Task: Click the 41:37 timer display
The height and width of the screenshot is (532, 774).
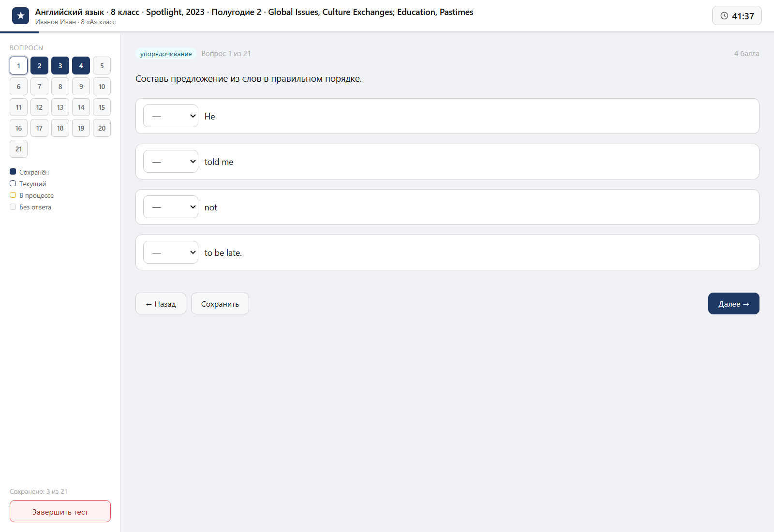Action: tap(737, 15)
